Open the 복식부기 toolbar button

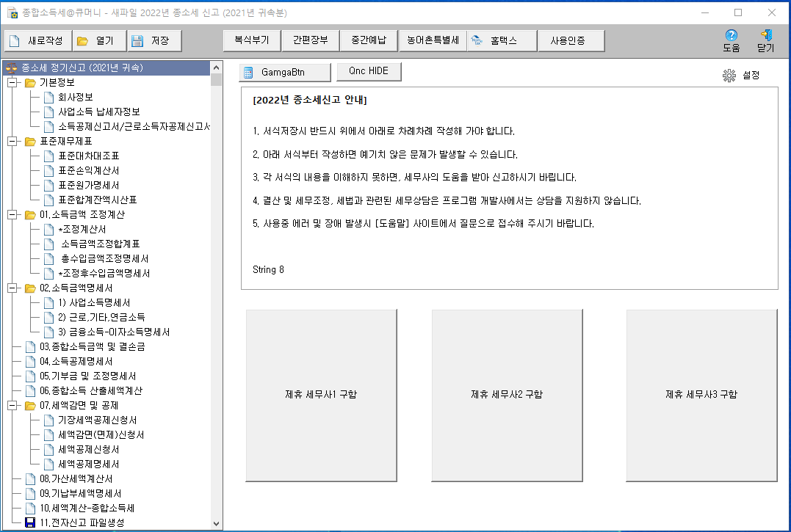(252, 41)
